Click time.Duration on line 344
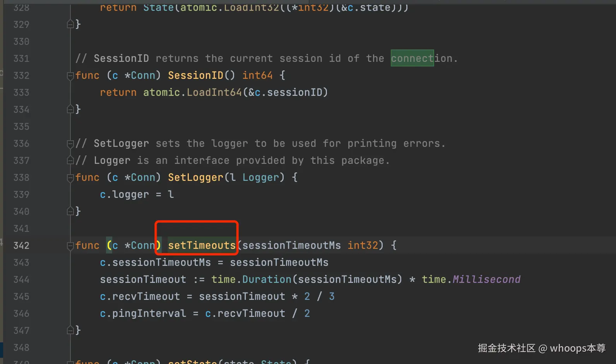The height and width of the screenshot is (364, 616). point(251,279)
